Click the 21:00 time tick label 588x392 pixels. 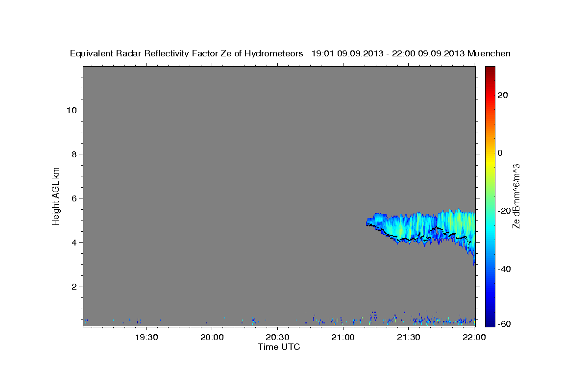(x=343, y=337)
